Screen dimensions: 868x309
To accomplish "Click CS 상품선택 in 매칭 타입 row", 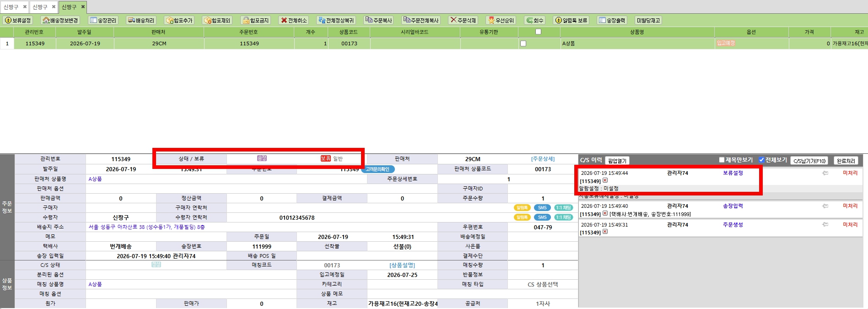I will 543,284.
